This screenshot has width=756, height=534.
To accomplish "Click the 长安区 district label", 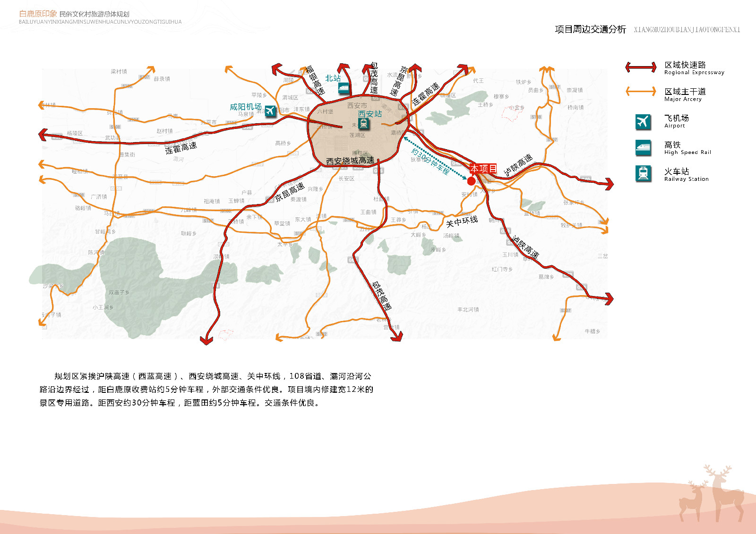I will point(346,178).
